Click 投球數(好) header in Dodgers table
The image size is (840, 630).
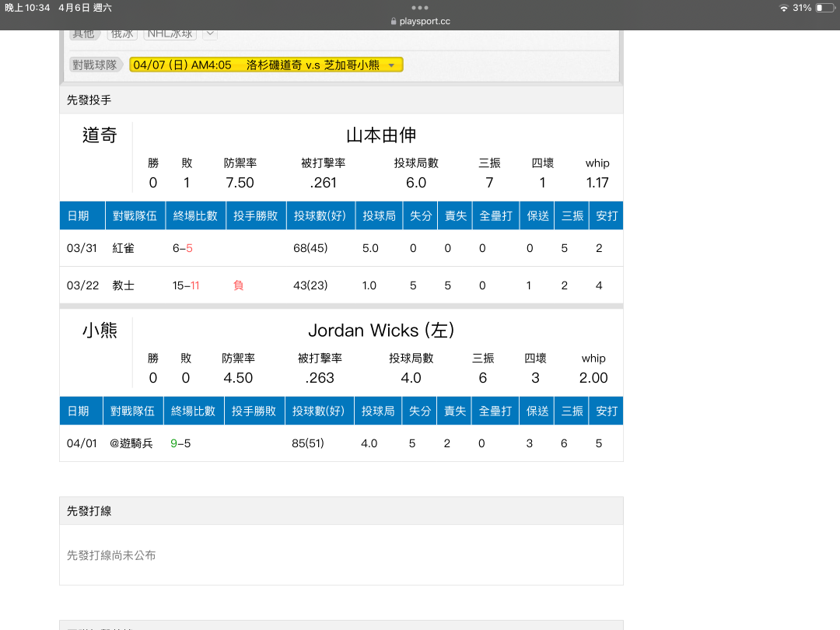320,215
